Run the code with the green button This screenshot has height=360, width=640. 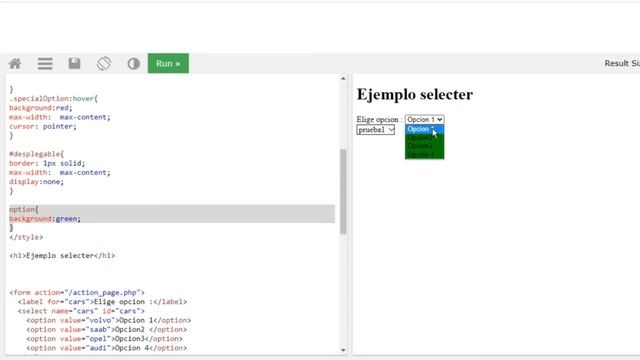tap(168, 63)
